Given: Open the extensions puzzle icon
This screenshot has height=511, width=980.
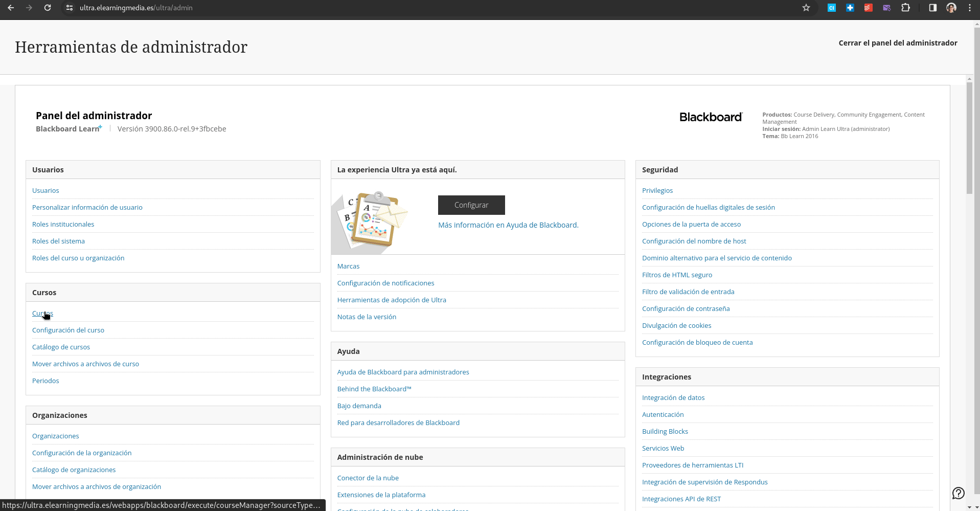Looking at the screenshot, I should [x=905, y=8].
